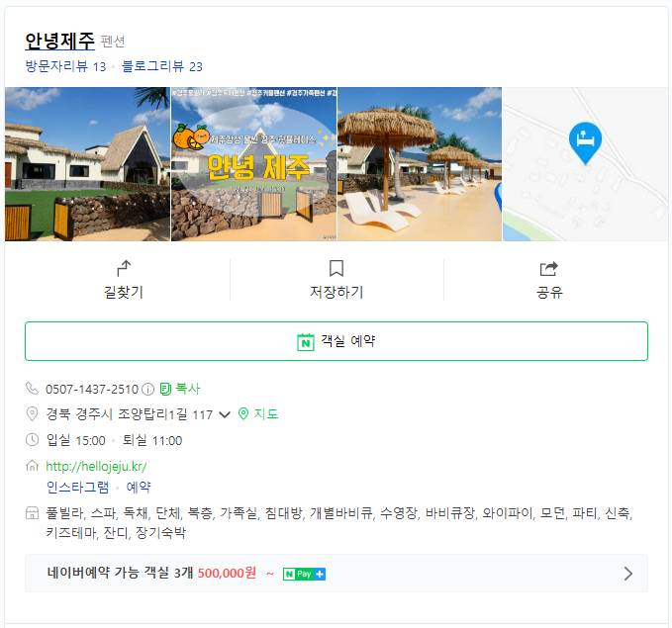
Task: Open 방문자리뷰 13 reviews
Action: [65, 66]
